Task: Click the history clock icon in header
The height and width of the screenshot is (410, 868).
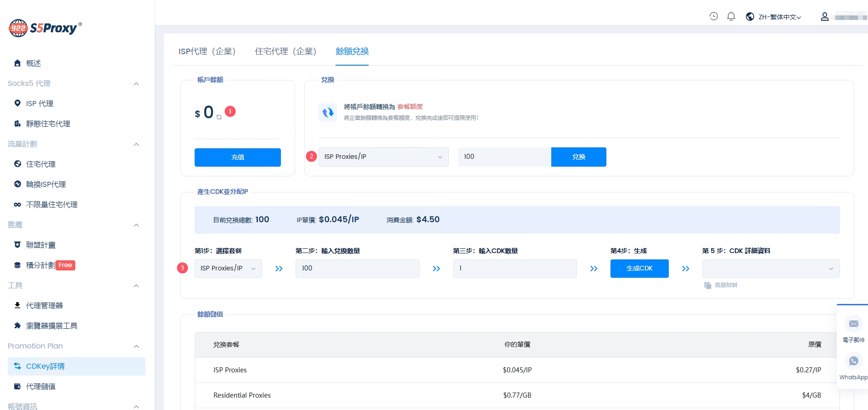Action: tap(713, 17)
